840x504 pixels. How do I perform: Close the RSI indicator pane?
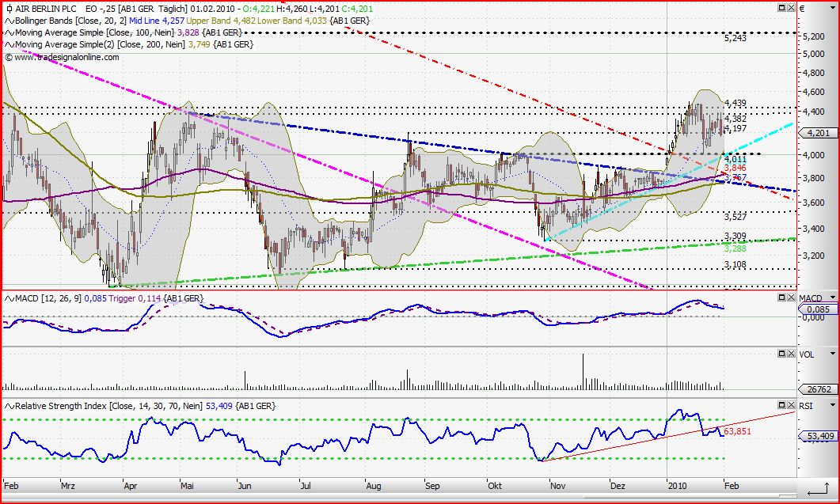791,405
